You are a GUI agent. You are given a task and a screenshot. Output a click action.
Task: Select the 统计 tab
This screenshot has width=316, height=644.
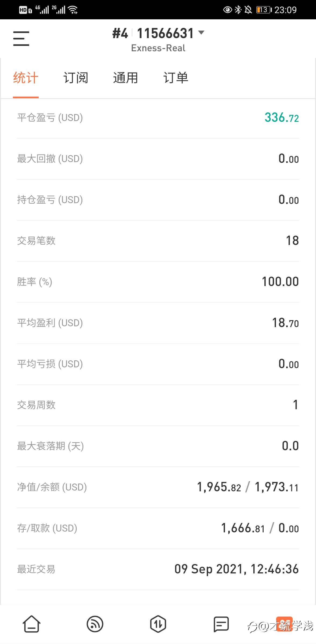click(x=26, y=78)
